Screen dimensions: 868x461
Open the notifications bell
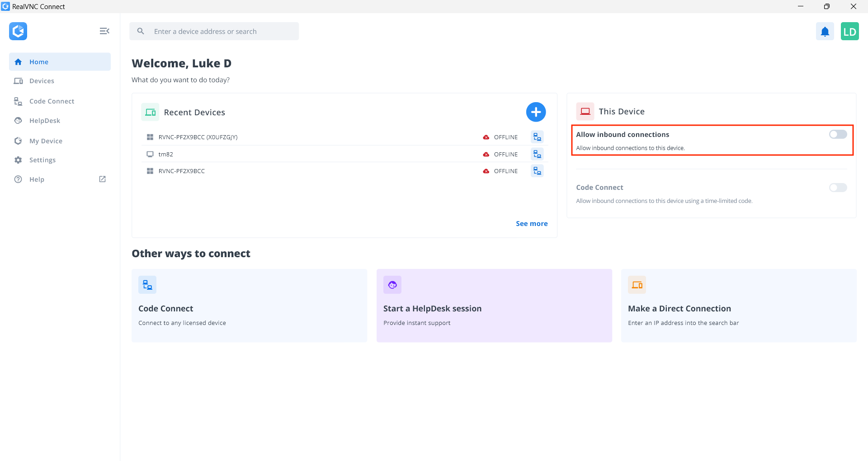tap(825, 31)
